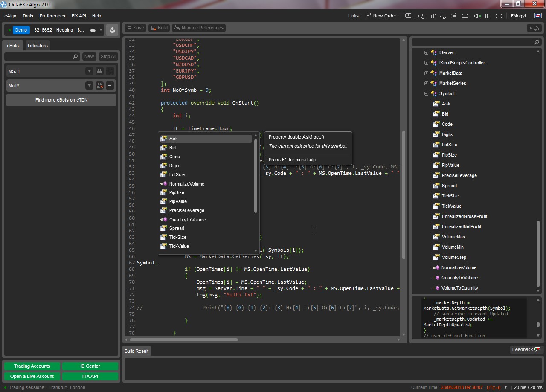Screen dimensions: 546x392
Task: Open the Tools menu
Action: tap(28, 16)
